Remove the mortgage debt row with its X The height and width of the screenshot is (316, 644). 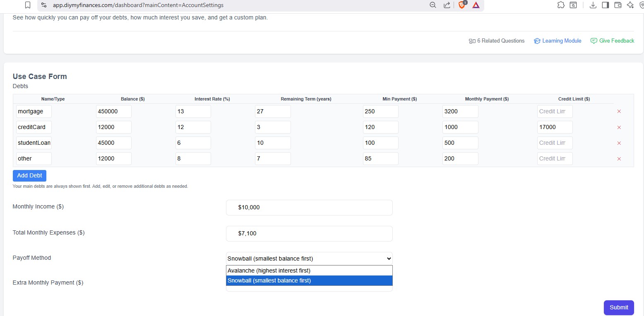619,111
